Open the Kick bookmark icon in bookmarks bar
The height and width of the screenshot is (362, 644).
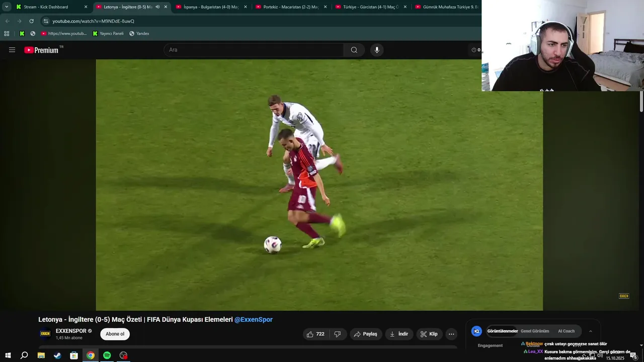[x=22, y=34]
